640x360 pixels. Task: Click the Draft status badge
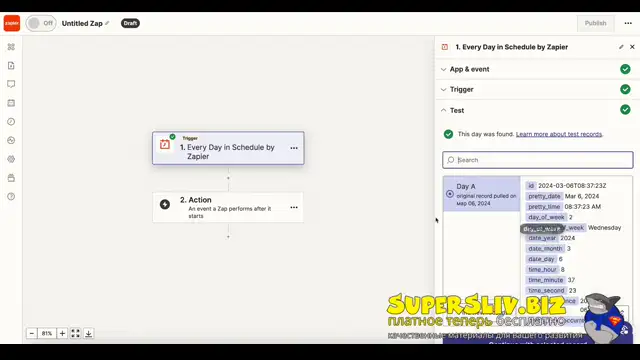tap(130, 23)
